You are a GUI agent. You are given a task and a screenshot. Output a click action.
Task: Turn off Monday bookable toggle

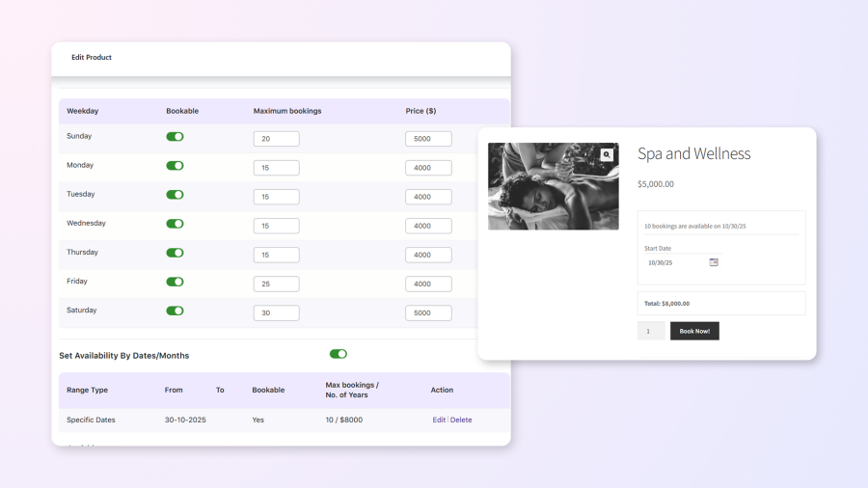coord(175,166)
